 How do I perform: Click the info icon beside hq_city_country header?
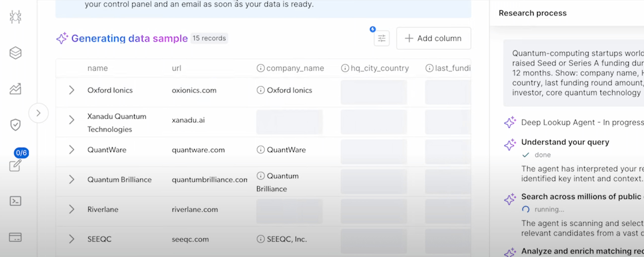(x=345, y=68)
